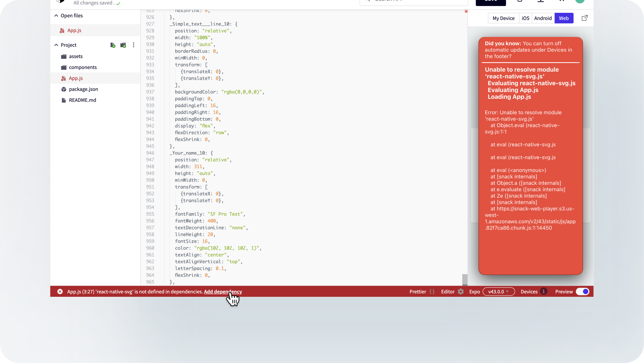
Task: Collapse the Project section chevron
Action: coord(56,45)
